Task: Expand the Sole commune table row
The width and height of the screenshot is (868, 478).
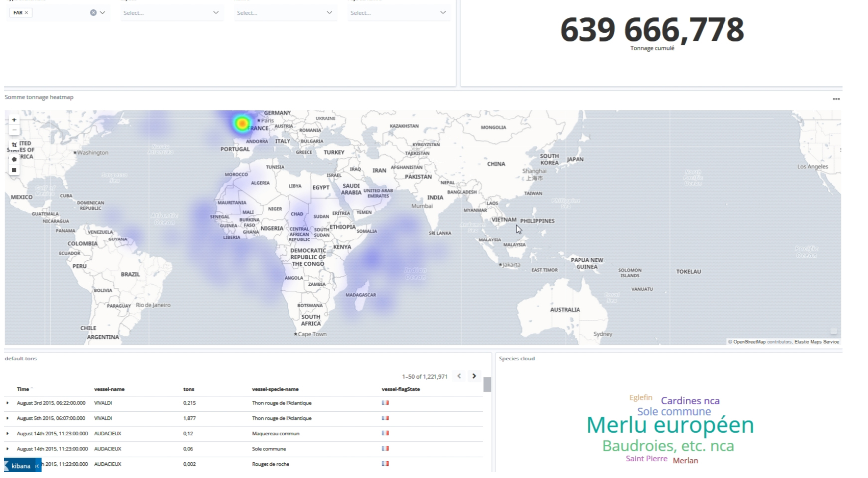Action: [7, 449]
